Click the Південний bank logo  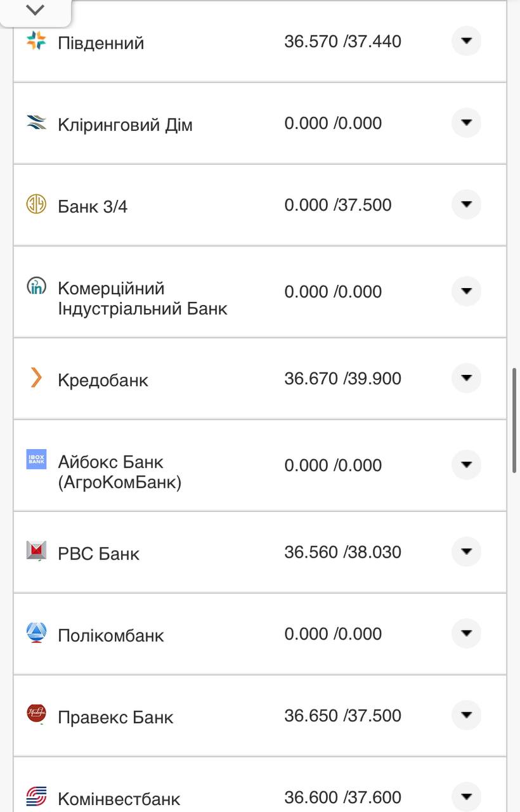[36, 41]
